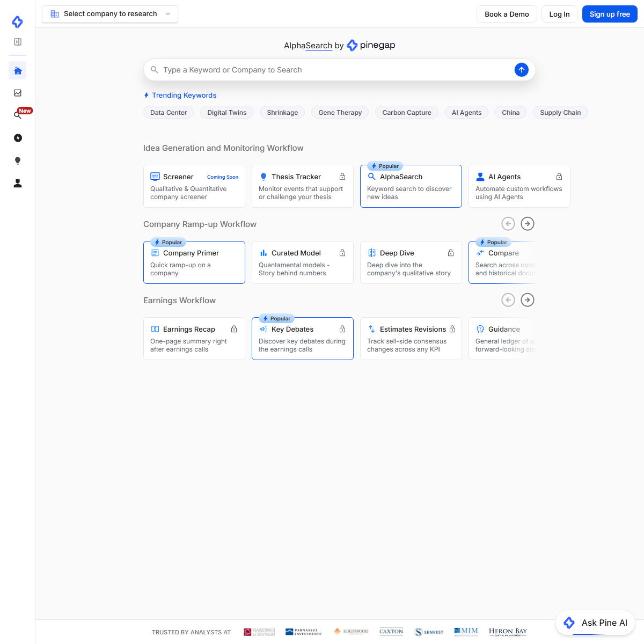Open Select company to research dropdown
Image resolution: width=644 pixels, height=644 pixels.
(x=110, y=14)
